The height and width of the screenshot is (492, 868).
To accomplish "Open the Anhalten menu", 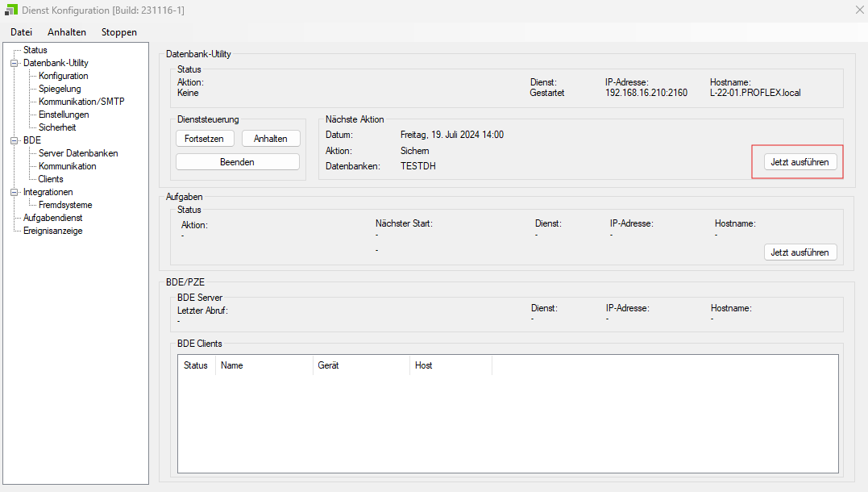I will 67,32.
